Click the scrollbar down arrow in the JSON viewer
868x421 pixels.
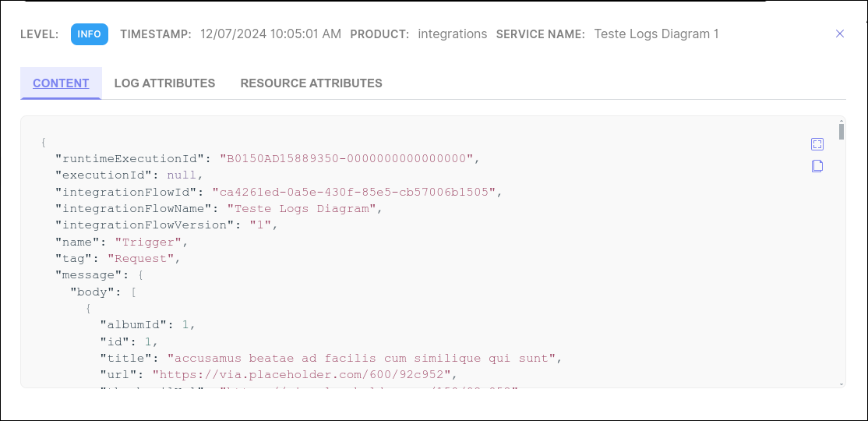click(842, 384)
